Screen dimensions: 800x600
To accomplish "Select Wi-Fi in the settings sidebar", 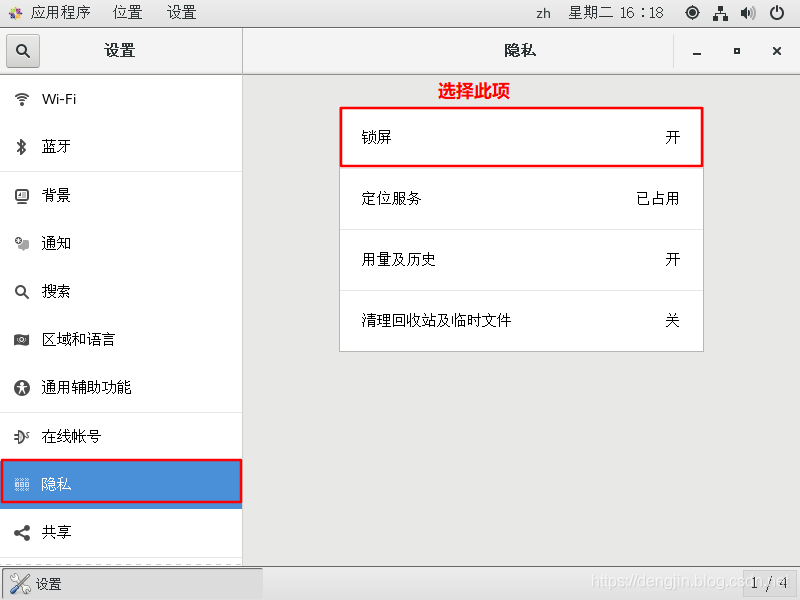I will coord(121,99).
